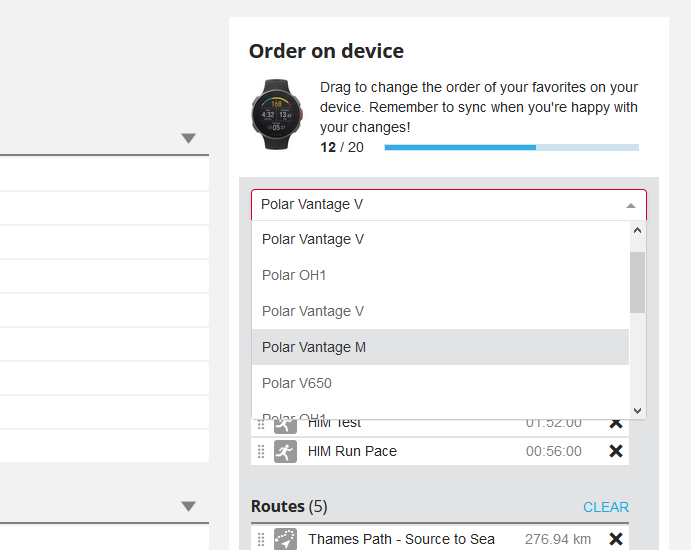Click the route icon next to Thames Path
Screen dimensions: 691x550
[285, 539]
